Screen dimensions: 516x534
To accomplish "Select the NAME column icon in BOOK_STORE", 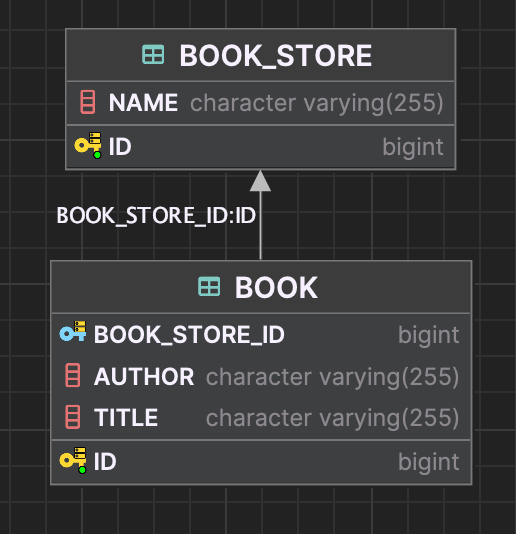I will pos(88,102).
